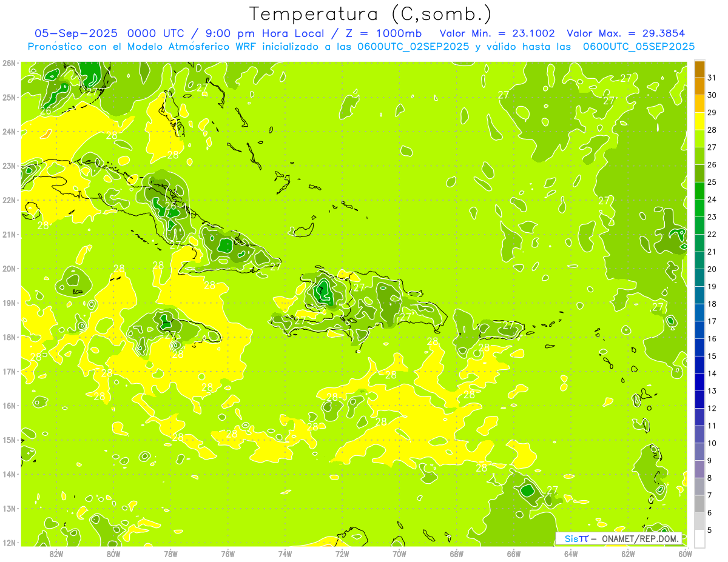Image resolution: width=728 pixels, height=562 pixels.
Task: Click the 62W longitude axis label
Action: point(628,554)
